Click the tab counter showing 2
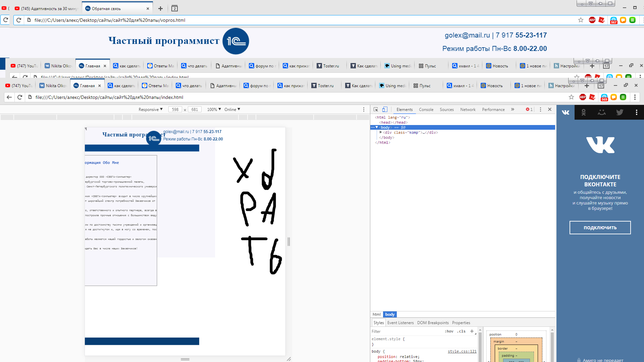Viewport: 644px width, 362px height. click(x=174, y=8)
